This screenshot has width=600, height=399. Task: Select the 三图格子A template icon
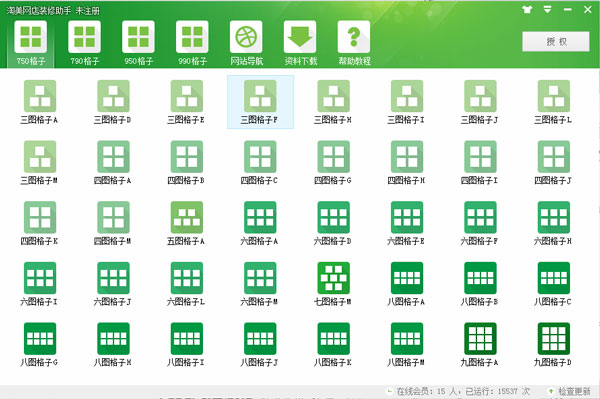point(40,96)
